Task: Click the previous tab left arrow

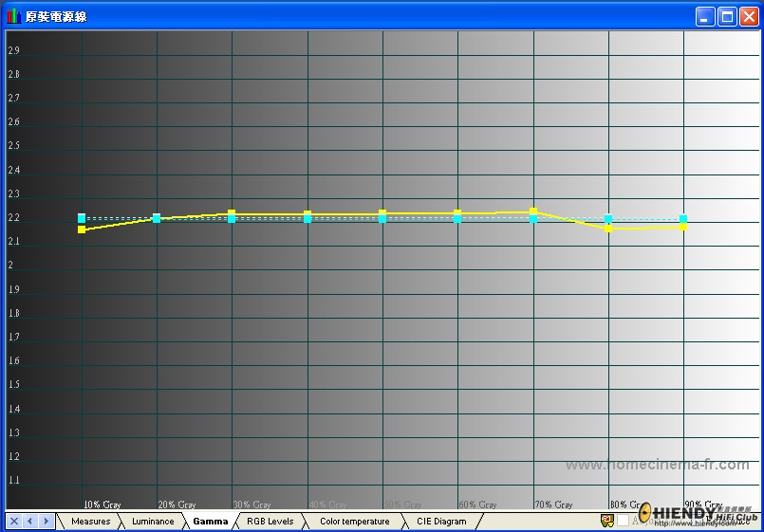Action: pos(29,522)
